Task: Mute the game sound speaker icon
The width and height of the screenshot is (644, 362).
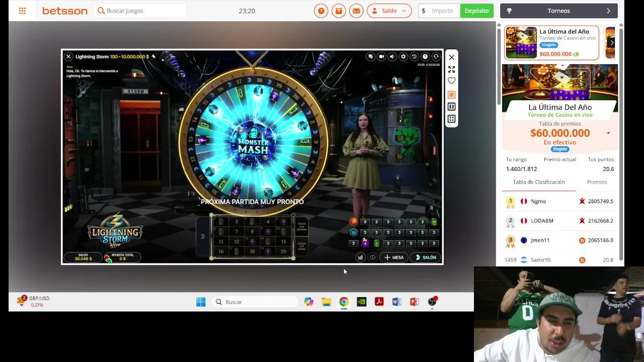Action: pos(392,57)
